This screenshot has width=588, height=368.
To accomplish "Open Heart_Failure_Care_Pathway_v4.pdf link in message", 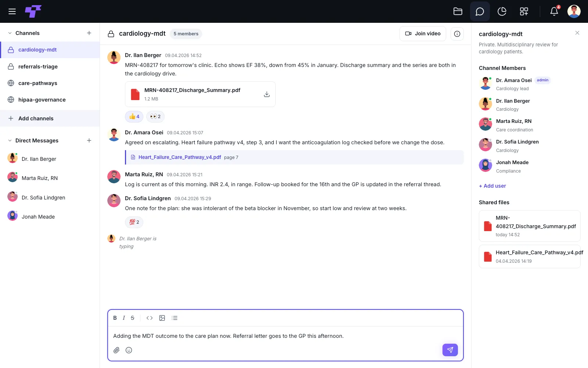I will click(180, 157).
